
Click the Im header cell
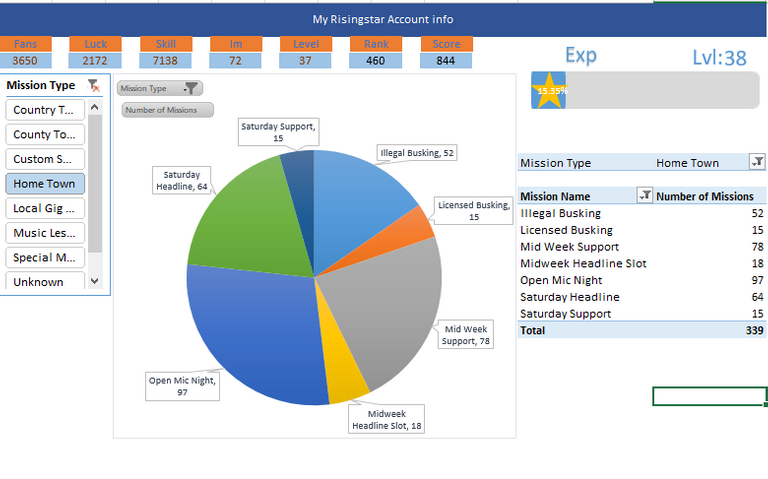point(236,44)
